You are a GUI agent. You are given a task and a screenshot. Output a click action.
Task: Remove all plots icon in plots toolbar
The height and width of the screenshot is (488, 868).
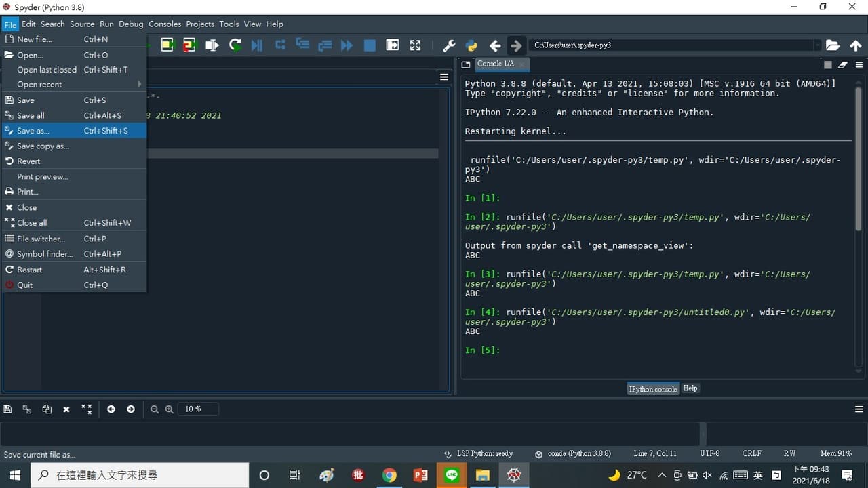pyautogui.click(x=86, y=409)
